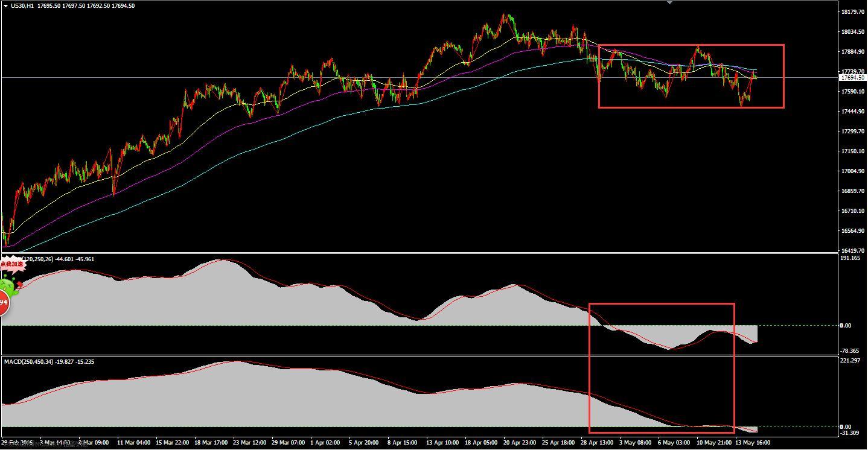The width and height of the screenshot is (868, 450).
Task: Click the 17150.10 price scale label
Action: (852, 151)
